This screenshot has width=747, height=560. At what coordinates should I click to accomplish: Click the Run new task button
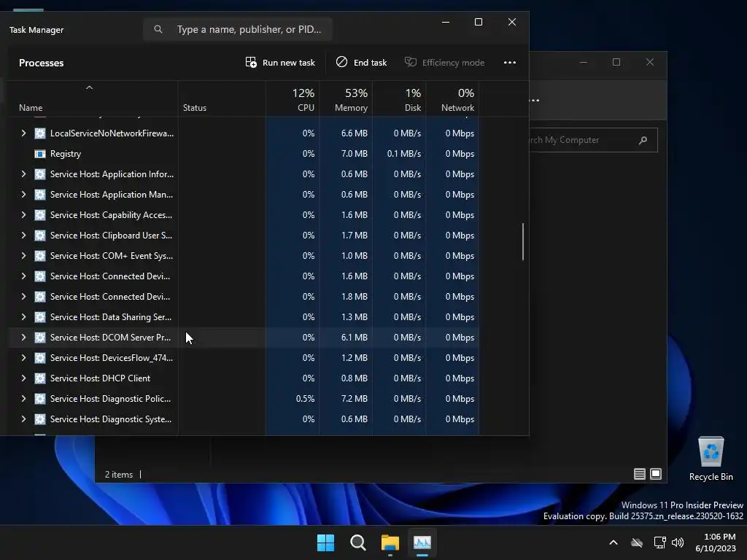pyautogui.click(x=280, y=63)
